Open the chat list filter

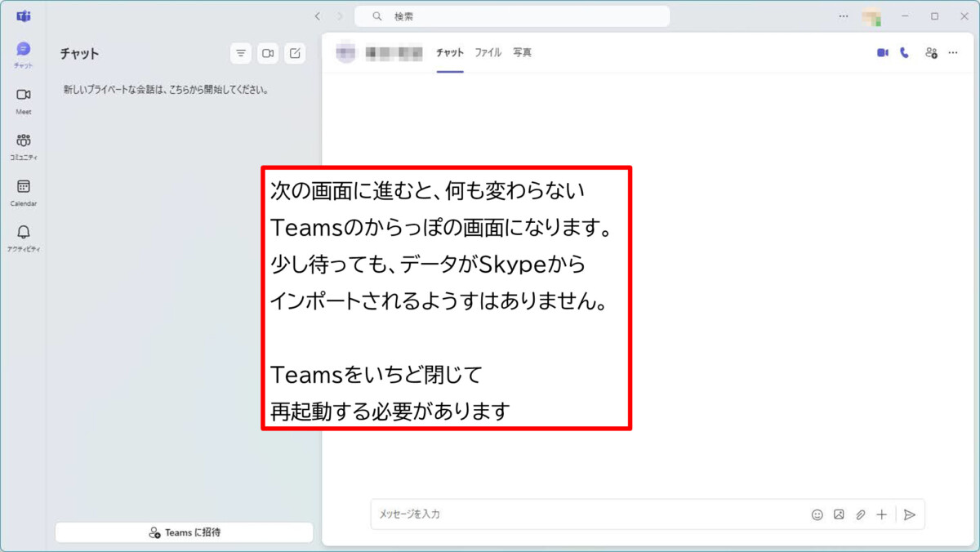pyautogui.click(x=241, y=54)
